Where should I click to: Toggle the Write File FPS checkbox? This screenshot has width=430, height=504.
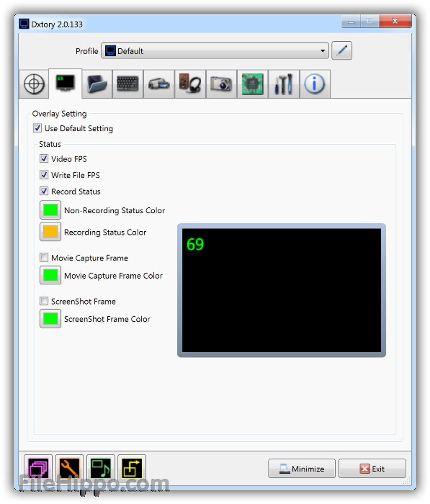[x=44, y=174]
